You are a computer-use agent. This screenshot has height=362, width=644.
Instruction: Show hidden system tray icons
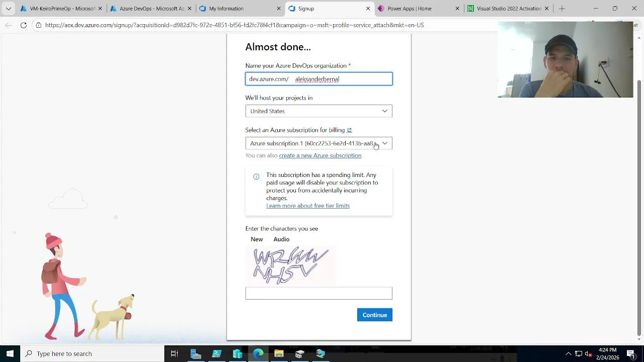568,353
